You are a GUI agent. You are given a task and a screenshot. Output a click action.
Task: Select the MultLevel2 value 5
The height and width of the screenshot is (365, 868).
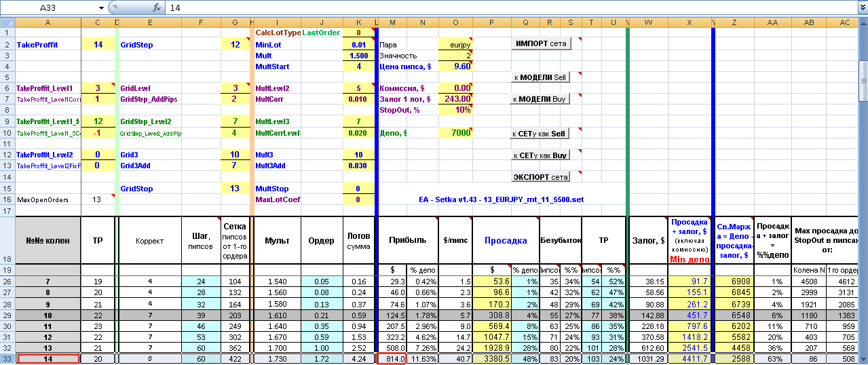(358, 88)
